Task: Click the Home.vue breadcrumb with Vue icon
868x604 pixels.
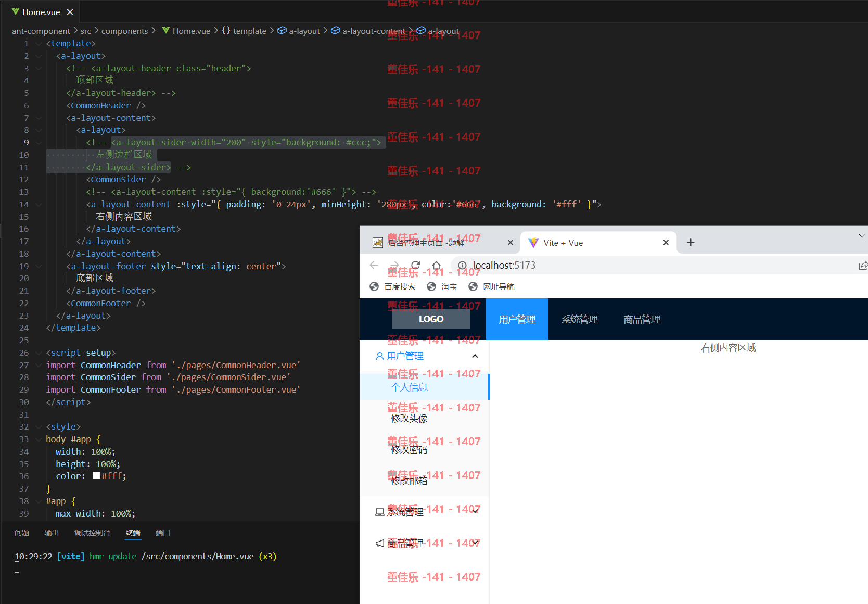Action: tap(186, 31)
